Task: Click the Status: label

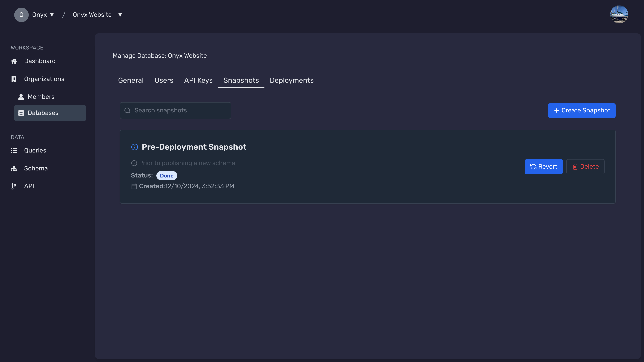Action: [x=142, y=175]
